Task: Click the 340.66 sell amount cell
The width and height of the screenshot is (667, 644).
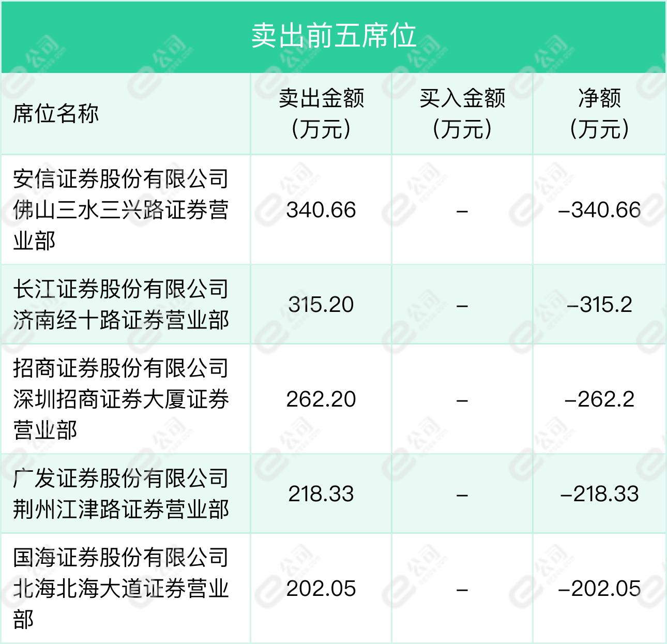Action: [x=321, y=210]
